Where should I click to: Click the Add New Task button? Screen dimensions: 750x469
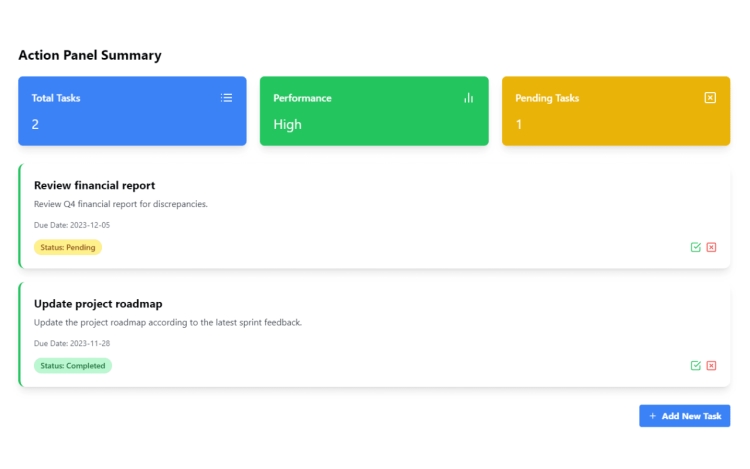click(x=684, y=416)
